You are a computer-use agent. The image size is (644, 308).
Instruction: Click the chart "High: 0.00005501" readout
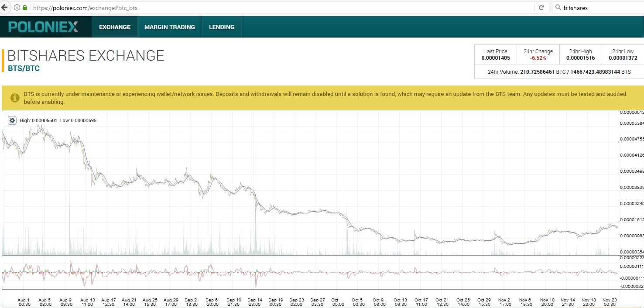pyautogui.click(x=38, y=120)
